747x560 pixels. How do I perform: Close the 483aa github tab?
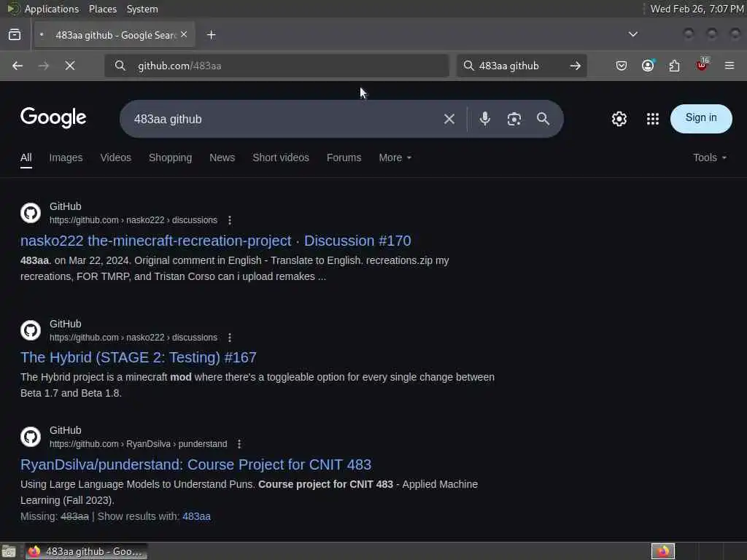[184, 35]
